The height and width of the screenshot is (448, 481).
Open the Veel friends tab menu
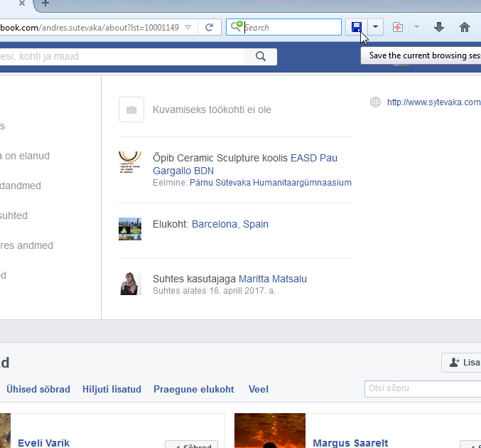click(259, 390)
